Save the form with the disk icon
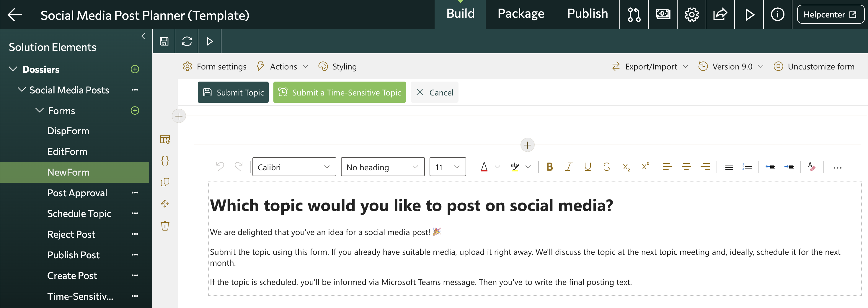The image size is (868, 308). click(164, 41)
